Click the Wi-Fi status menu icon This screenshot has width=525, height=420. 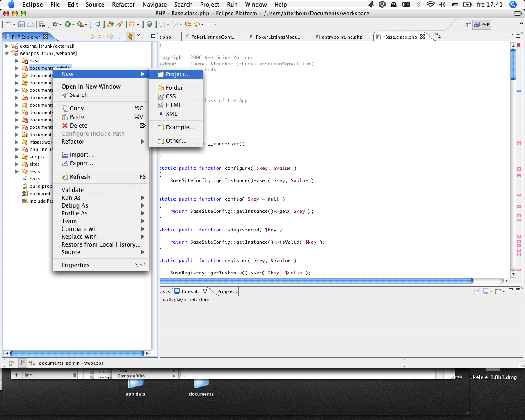click(430, 5)
